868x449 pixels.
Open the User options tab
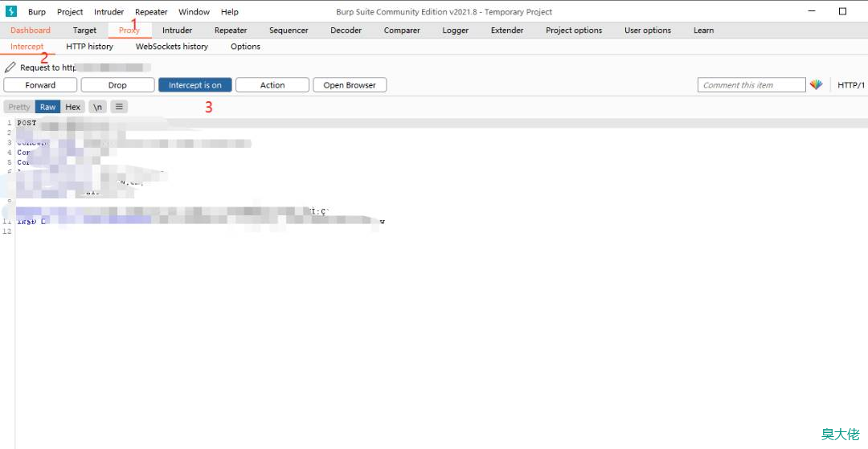coord(648,31)
